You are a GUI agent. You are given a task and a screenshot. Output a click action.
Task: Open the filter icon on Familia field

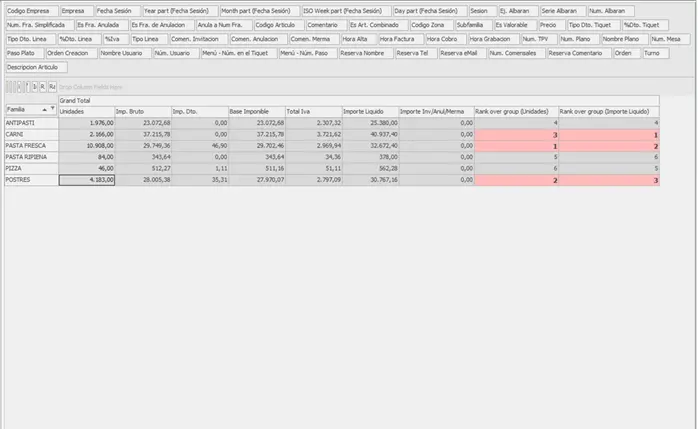point(52,110)
